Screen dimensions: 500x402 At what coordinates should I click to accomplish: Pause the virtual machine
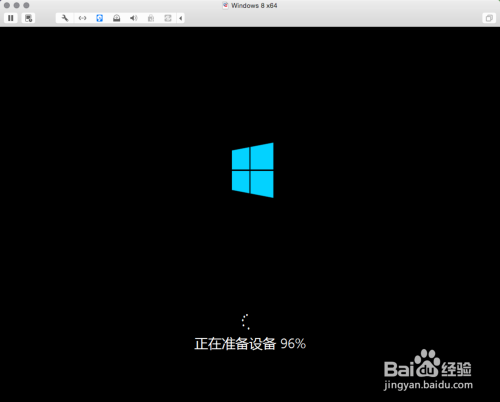pos(11,18)
